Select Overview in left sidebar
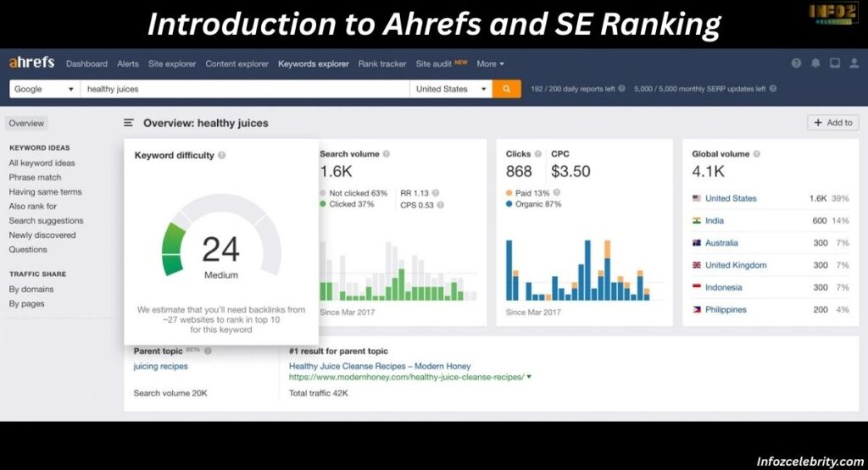Image resolution: width=868 pixels, height=470 pixels. (x=26, y=124)
